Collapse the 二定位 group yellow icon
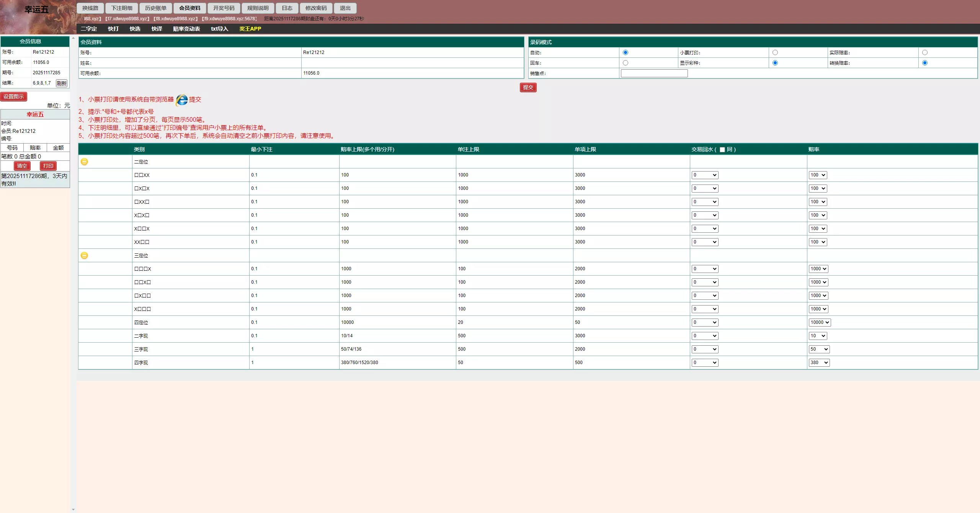The height and width of the screenshot is (513, 980). 84,162
